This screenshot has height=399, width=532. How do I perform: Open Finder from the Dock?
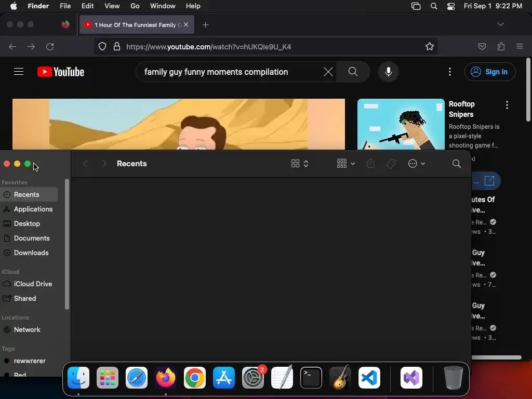(78, 378)
